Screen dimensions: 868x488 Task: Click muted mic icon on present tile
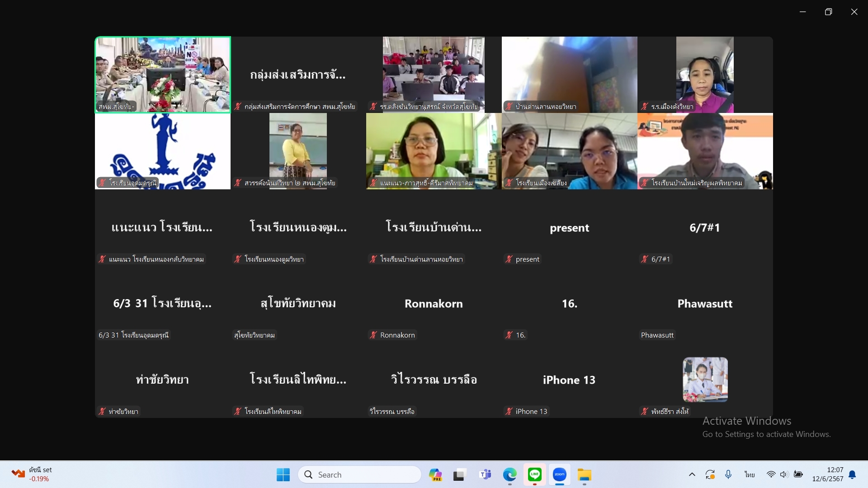[x=509, y=259]
